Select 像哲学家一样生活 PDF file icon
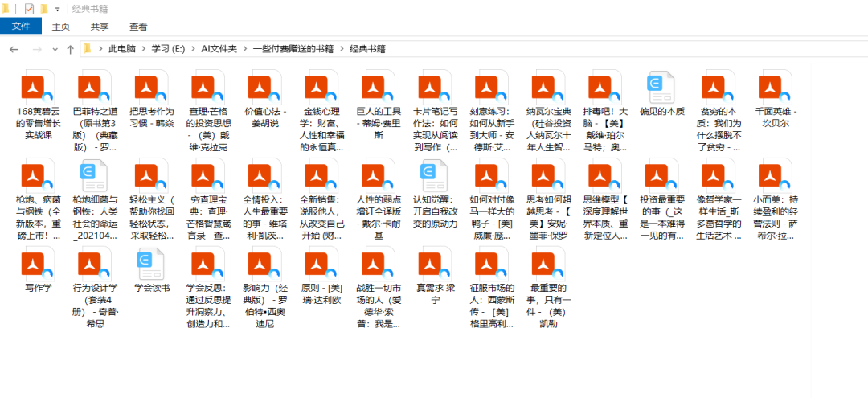The image size is (868, 398). pyautogui.click(x=719, y=175)
